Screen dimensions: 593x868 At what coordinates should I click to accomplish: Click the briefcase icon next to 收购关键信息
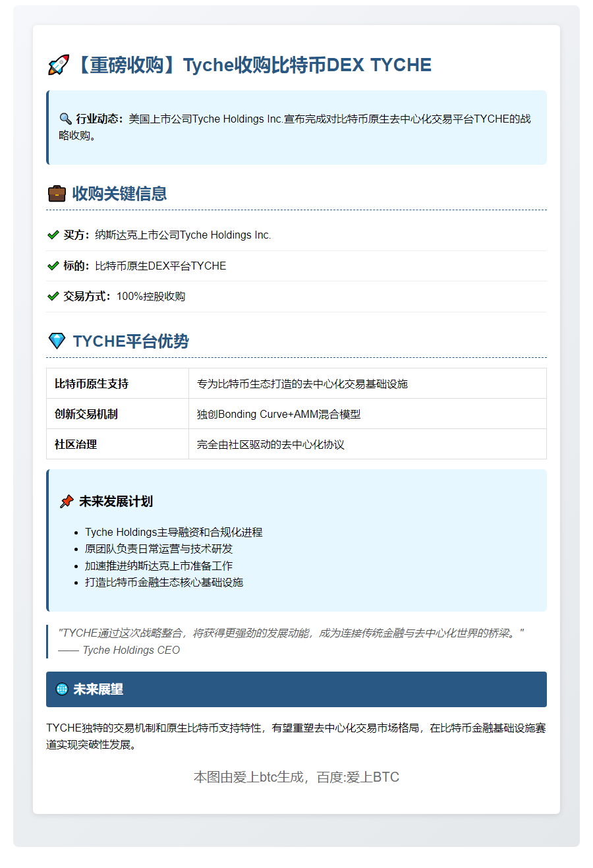pyautogui.click(x=58, y=193)
